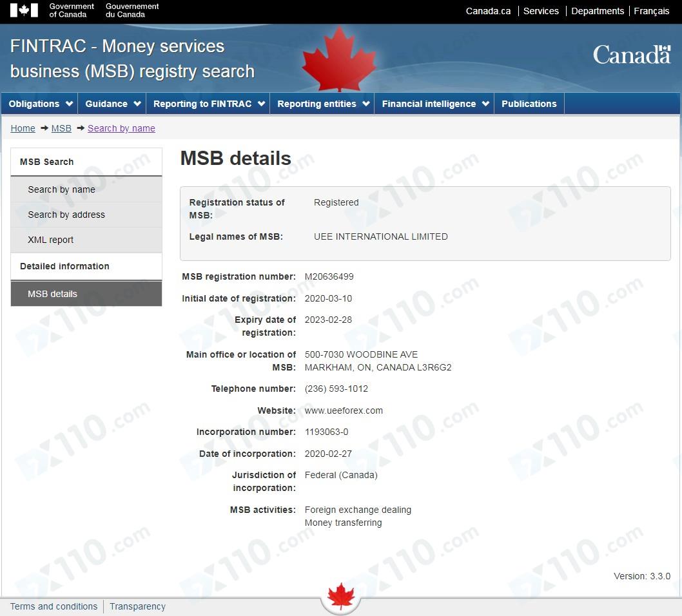
Task: Click the website www.ueeforex.com
Action: (x=344, y=410)
